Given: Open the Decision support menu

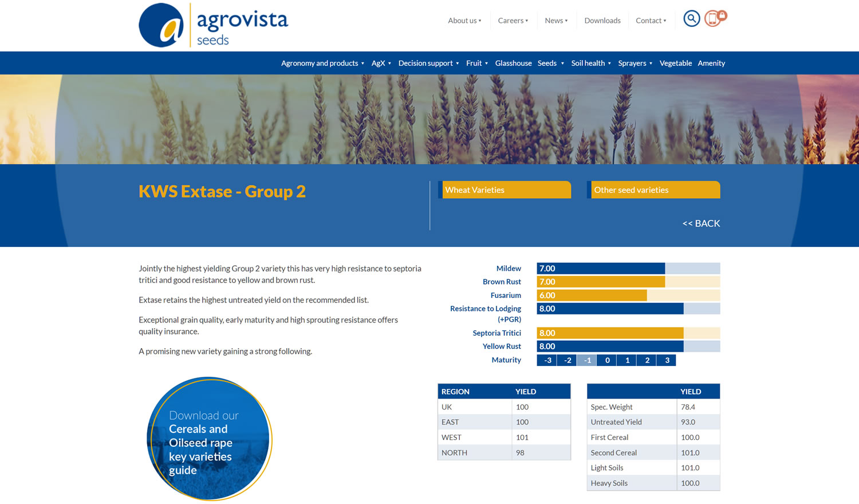Looking at the screenshot, I should tap(428, 63).
